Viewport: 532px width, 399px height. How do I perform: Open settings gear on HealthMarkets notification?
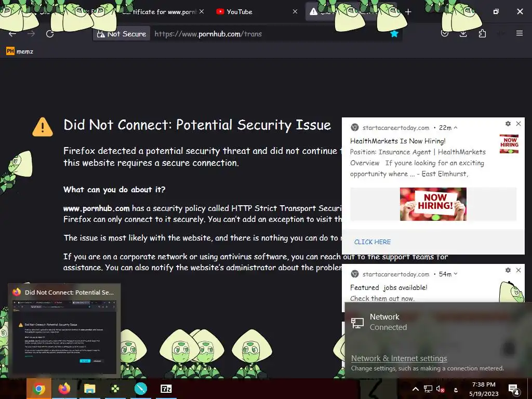point(508,124)
